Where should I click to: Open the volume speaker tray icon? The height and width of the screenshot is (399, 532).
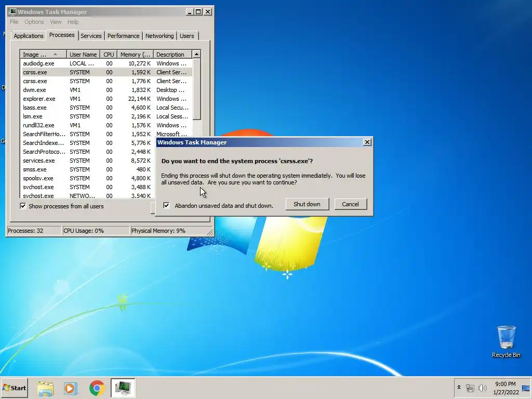pos(482,388)
